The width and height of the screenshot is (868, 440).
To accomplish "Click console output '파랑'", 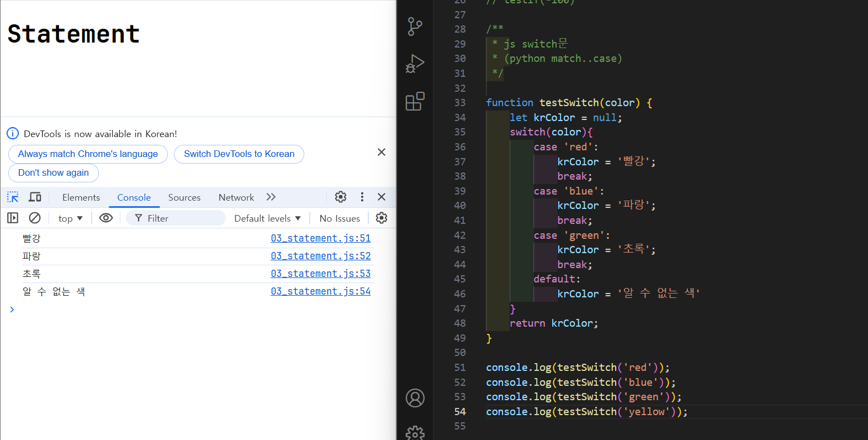I will click(31, 256).
